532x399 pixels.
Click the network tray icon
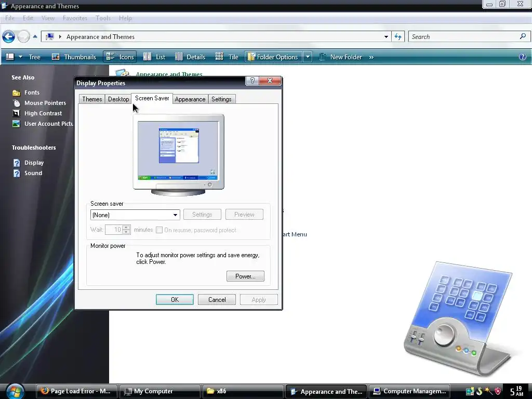470,391
